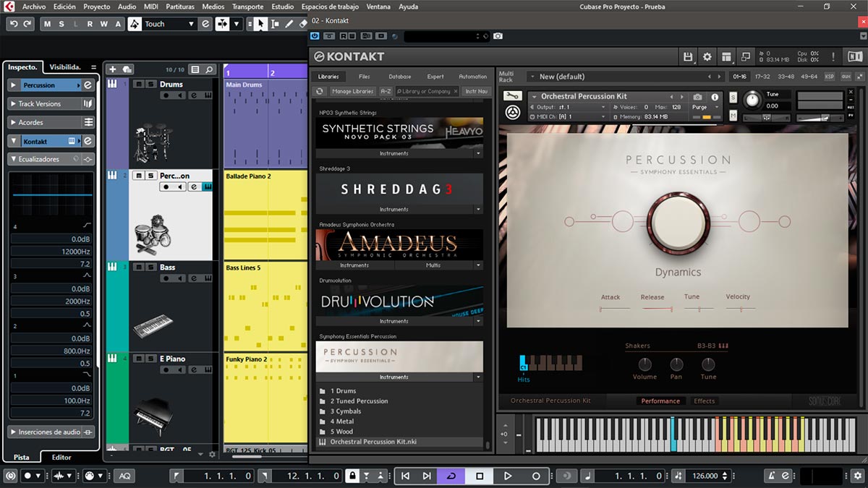Open Kontakt options gear

coord(707,56)
